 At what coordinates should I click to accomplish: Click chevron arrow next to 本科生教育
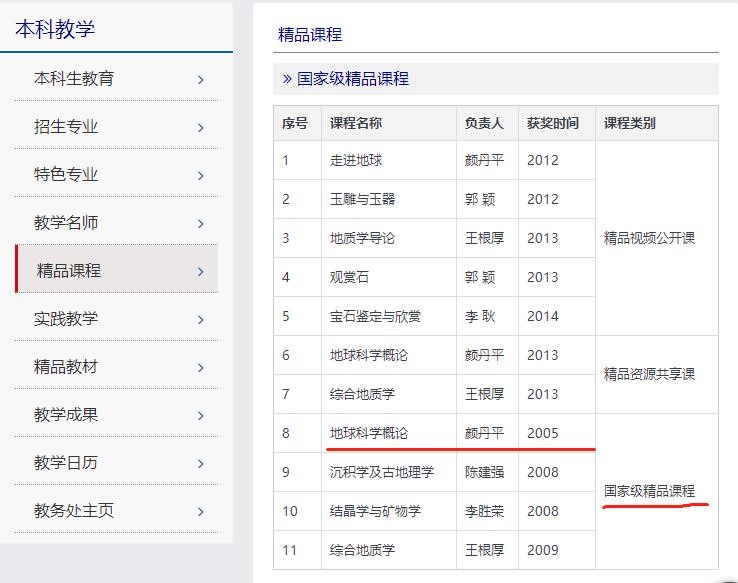[x=201, y=79]
